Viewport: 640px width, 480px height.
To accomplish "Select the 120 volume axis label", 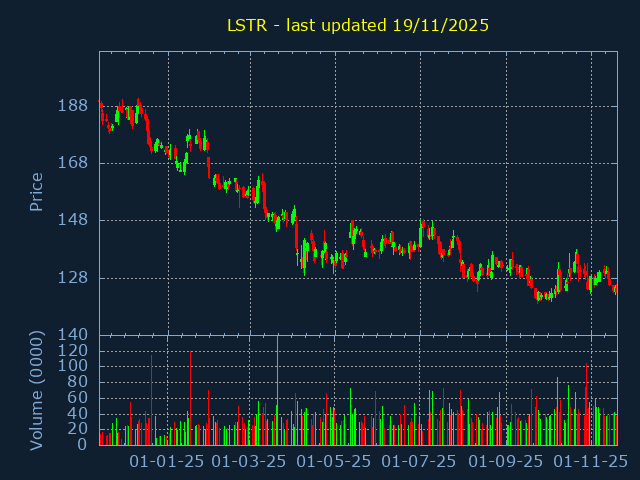I will pyautogui.click(x=73, y=351).
